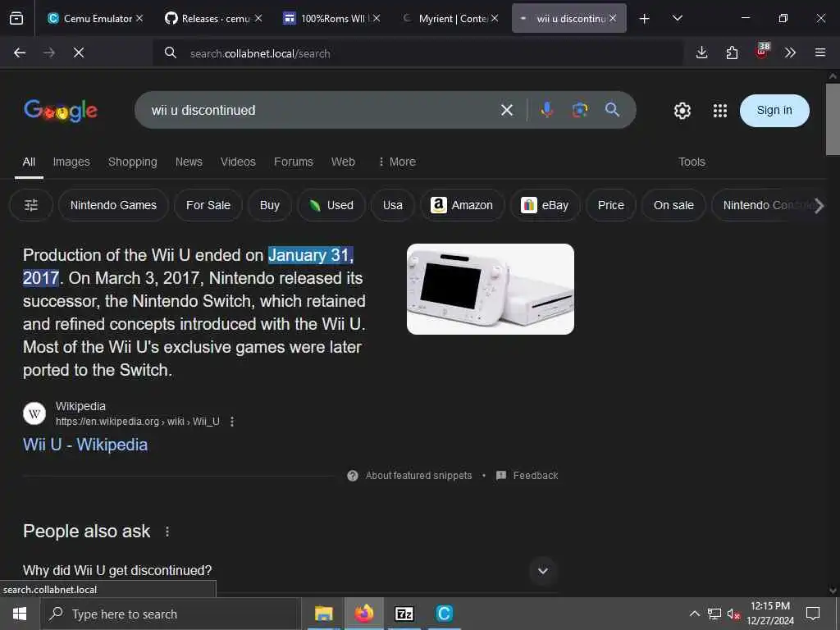Filter by For Sale chip
Viewport: 840px width, 630px height.
[208, 205]
